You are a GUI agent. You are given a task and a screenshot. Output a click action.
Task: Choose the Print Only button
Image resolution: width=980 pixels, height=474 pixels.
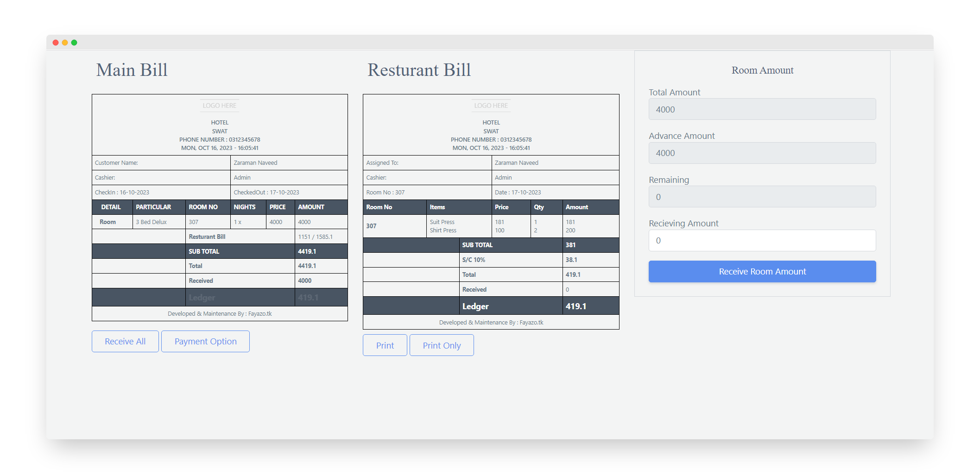(x=441, y=345)
